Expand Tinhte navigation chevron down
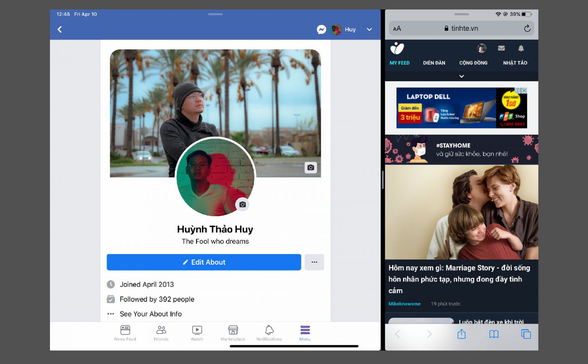Image resolution: width=588 pixels, height=364 pixels. (x=462, y=76)
